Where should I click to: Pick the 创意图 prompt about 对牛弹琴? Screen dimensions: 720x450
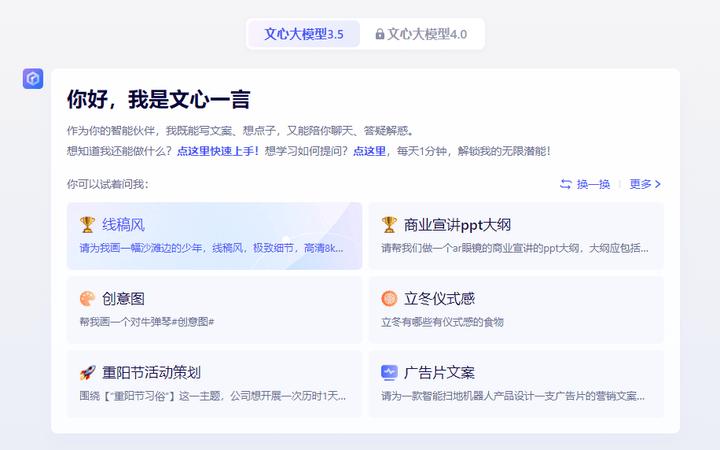(147, 322)
